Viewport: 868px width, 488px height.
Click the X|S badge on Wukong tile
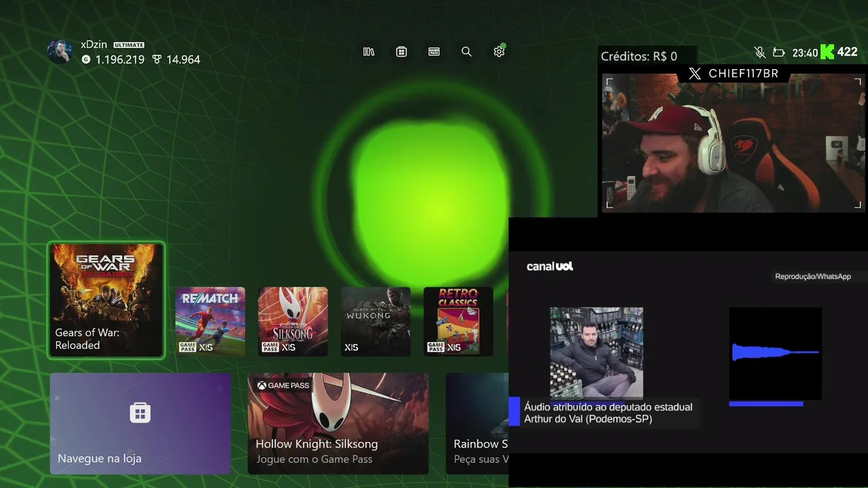coord(351,347)
